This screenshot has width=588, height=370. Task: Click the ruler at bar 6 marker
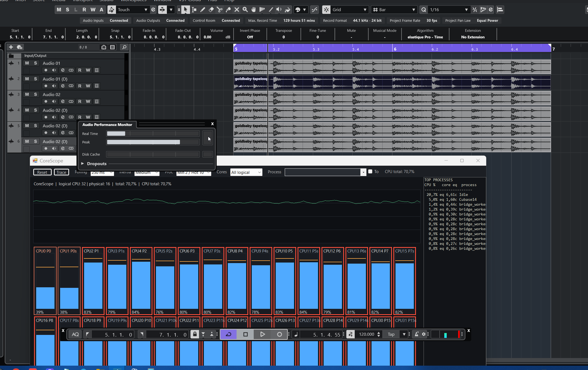[395, 49]
